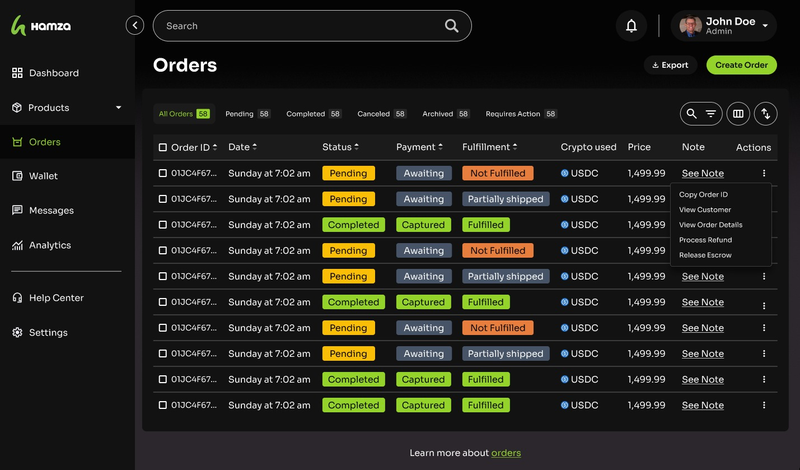Open the three-dot menu of the ninth order row
800x470 pixels.
coord(764,379)
